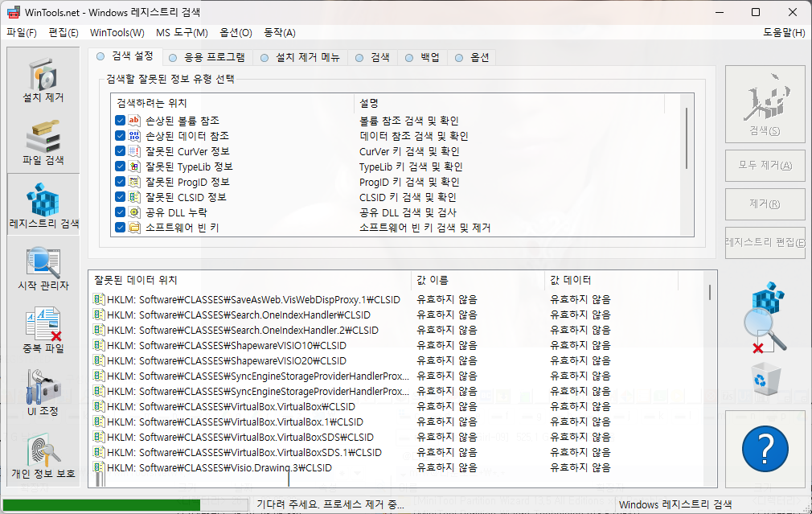
Task: Toggle 잘못된 ProgID 정보 checkbox
Action: pyautogui.click(x=120, y=181)
